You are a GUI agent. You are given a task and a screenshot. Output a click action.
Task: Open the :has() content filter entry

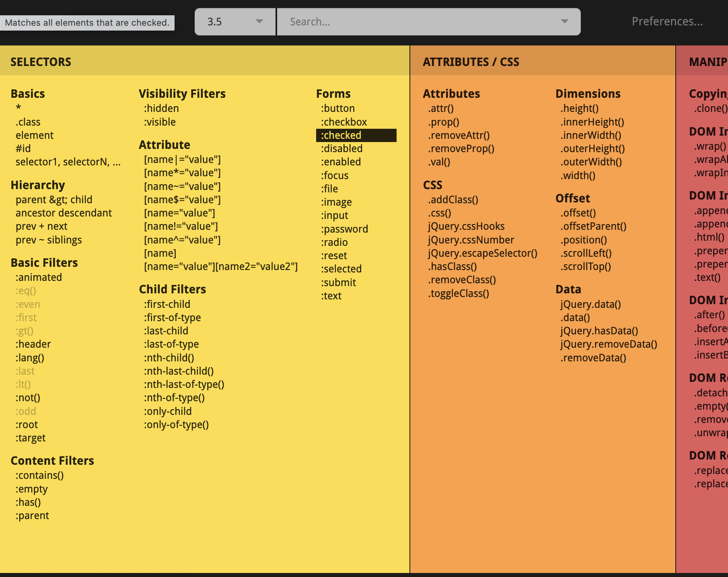pos(28,502)
